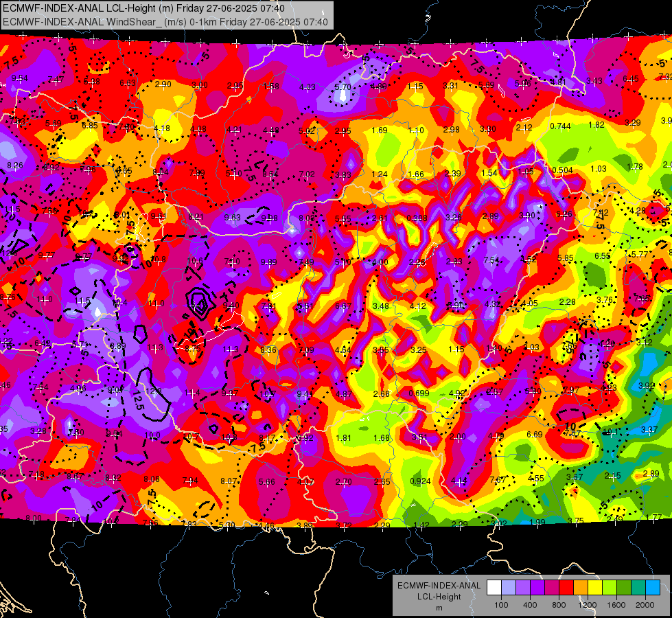The height and width of the screenshot is (618, 672).
Task: Click the legend label 1600
Action: 616,605
